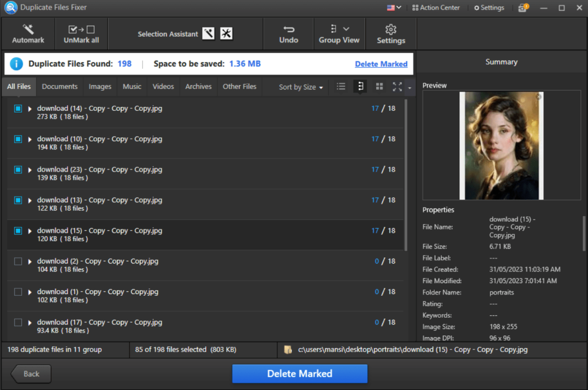The image size is (588, 390).
Task: Click the '85 of 198 files selected' status
Action: pos(185,349)
